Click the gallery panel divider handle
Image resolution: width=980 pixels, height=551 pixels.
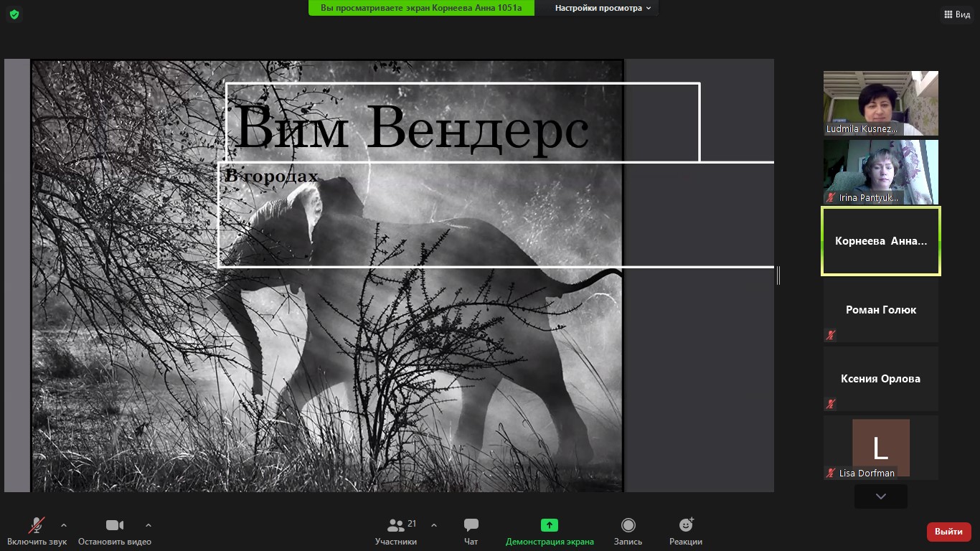(x=778, y=275)
